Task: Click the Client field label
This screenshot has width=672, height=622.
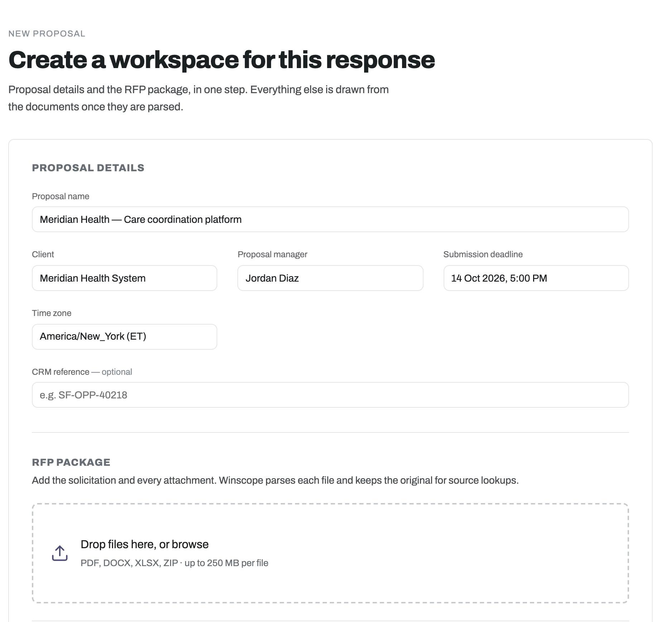Action: click(43, 254)
